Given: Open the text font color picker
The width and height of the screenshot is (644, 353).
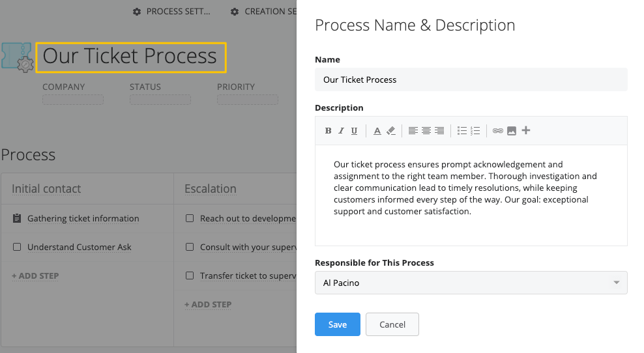Looking at the screenshot, I should (377, 131).
